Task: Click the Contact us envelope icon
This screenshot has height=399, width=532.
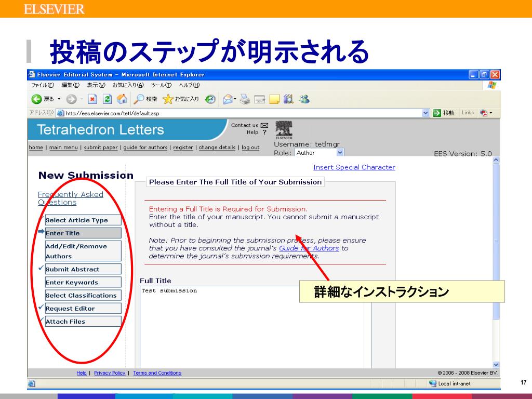Action: click(x=264, y=125)
